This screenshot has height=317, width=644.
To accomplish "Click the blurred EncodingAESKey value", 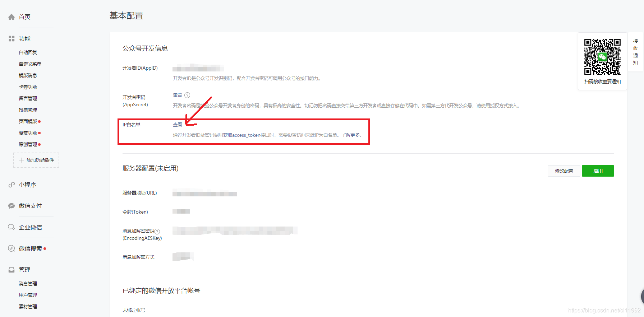I will [235, 230].
